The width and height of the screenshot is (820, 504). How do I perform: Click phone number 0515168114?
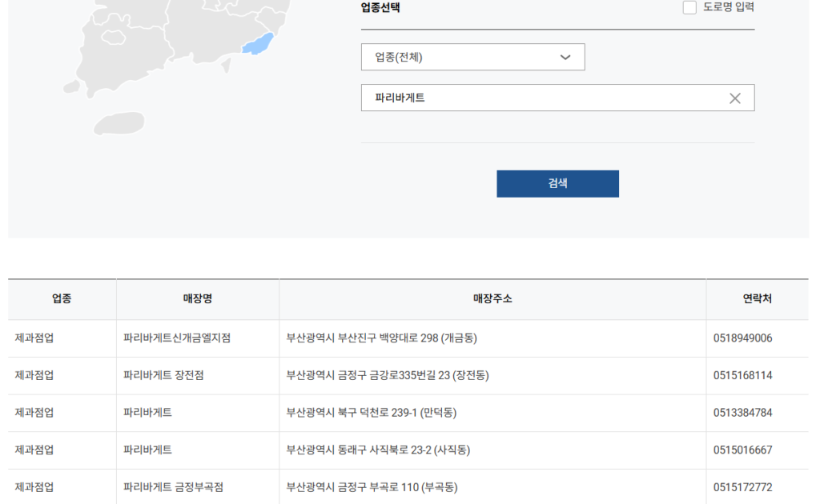click(742, 375)
